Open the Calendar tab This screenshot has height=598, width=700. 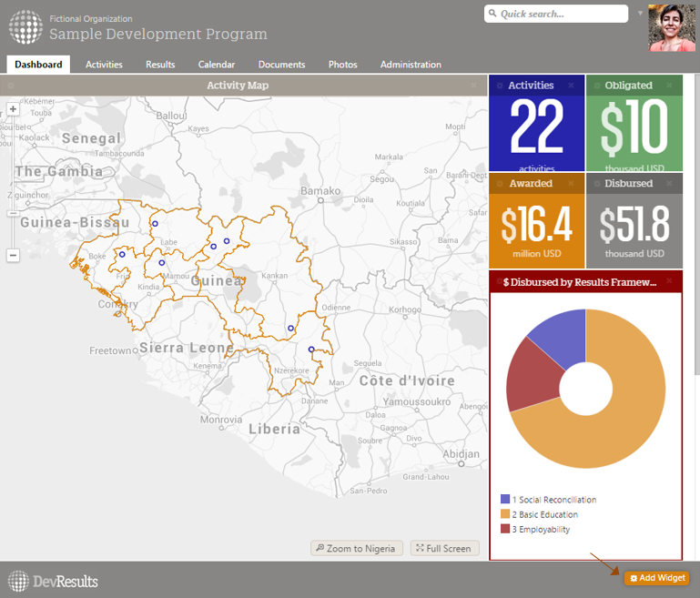point(217,65)
